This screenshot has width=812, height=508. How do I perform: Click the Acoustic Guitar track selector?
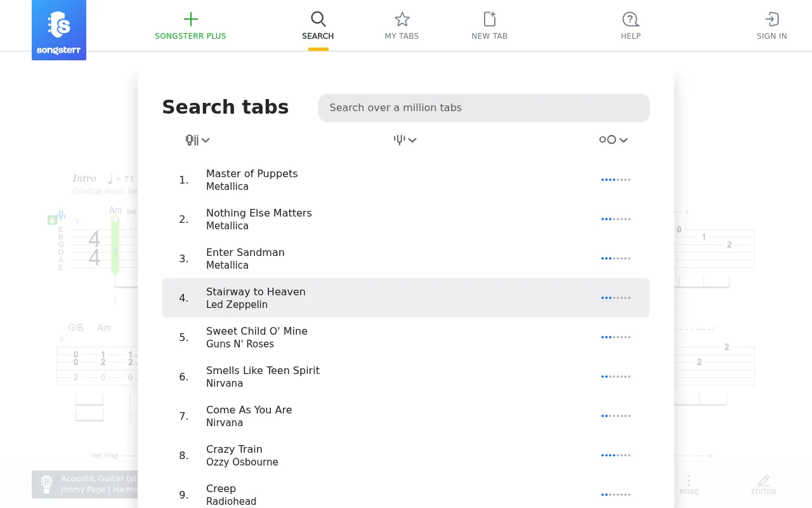click(x=85, y=485)
